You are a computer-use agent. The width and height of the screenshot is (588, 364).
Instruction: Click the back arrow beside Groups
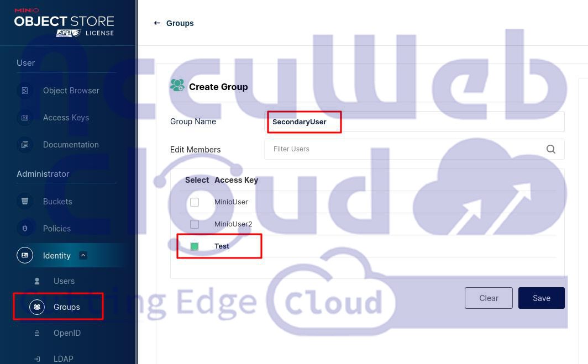coord(157,23)
